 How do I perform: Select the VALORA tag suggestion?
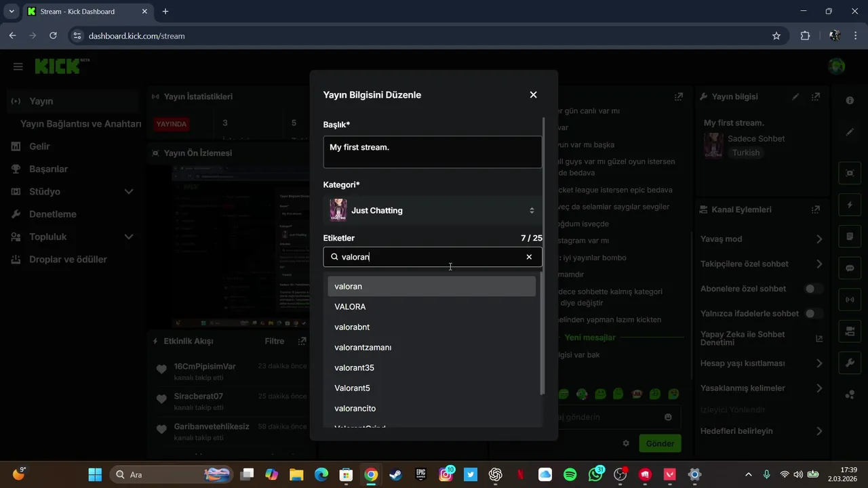(x=431, y=306)
